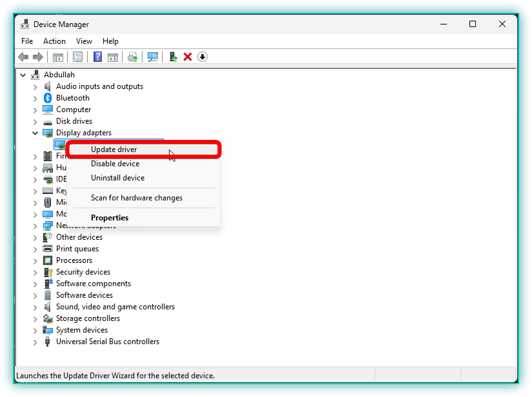
Task: Click Update device driver toolbar icon
Action: tap(132, 57)
